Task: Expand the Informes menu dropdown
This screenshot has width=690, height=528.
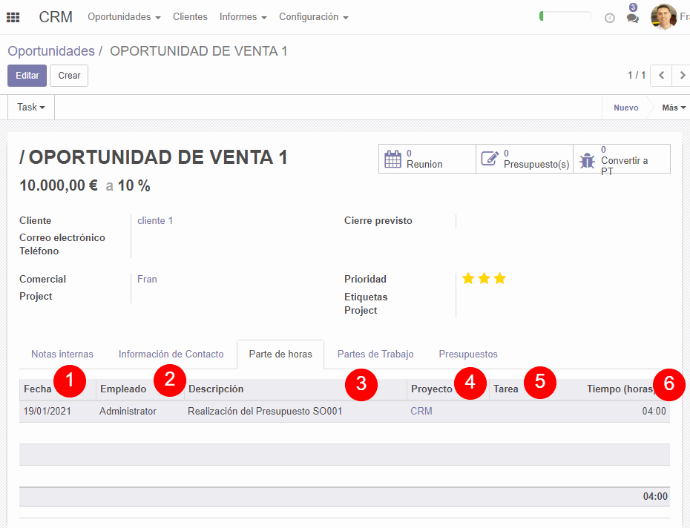Action: (x=243, y=17)
